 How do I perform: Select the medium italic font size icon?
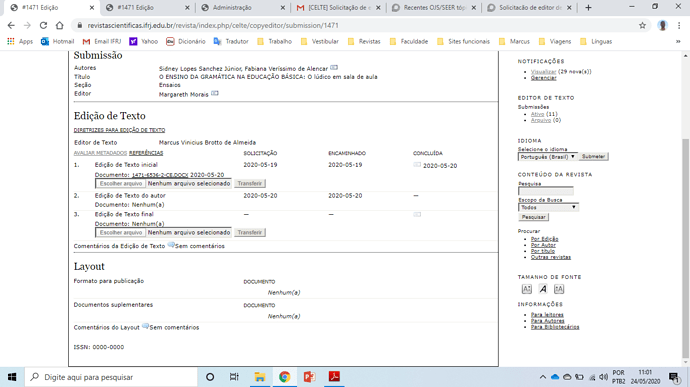point(543,289)
